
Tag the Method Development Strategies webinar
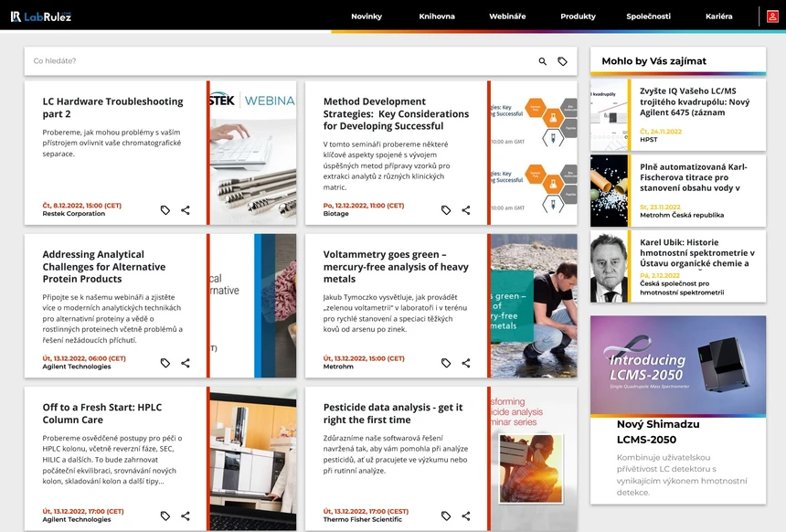coord(446,210)
